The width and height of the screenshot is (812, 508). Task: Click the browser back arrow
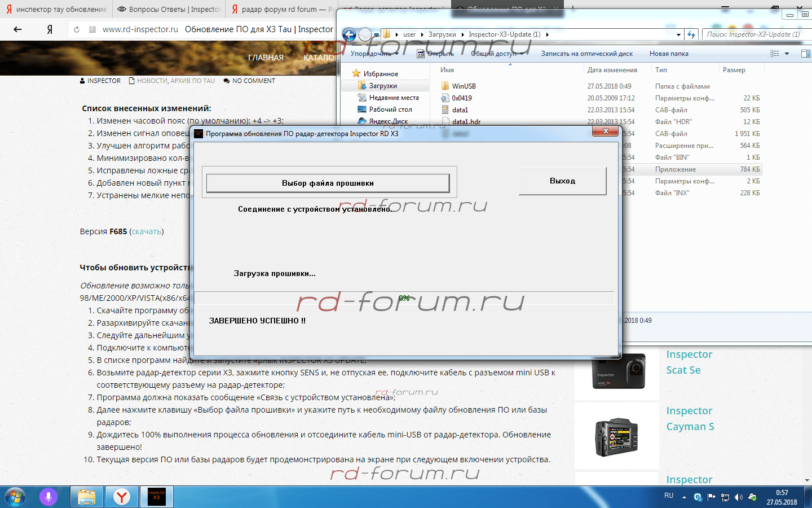tap(17, 29)
